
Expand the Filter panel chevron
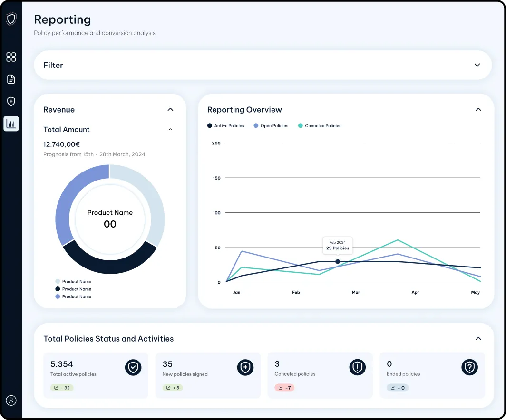477,65
